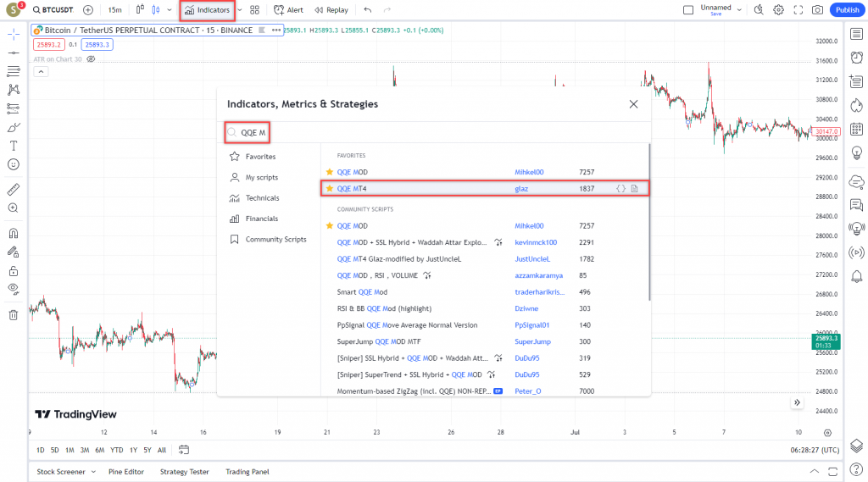Toggle magnet mode
Viewport: 868px width, 482px height.
click(14, 233)
